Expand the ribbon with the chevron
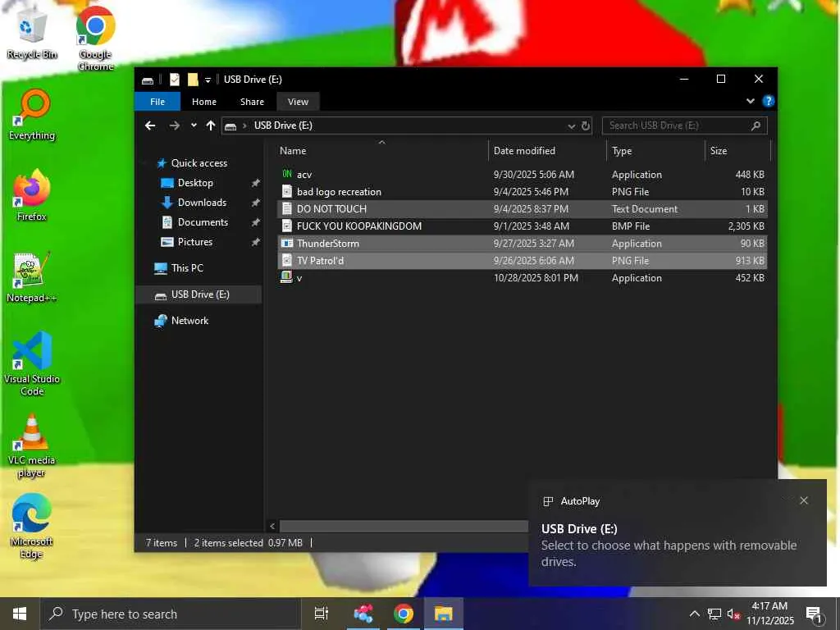Viewport: 840px width, 630px height. [750, 101]
